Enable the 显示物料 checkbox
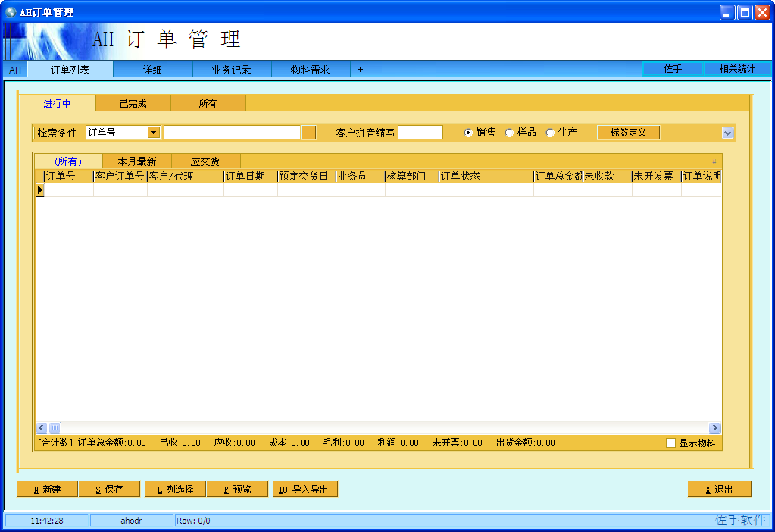The height and width of the screenshot is (532, 775). pos(670,443)
